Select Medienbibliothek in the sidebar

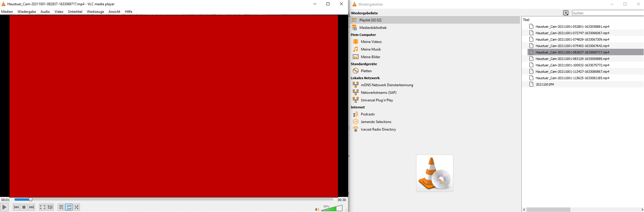tap(373, 28)
